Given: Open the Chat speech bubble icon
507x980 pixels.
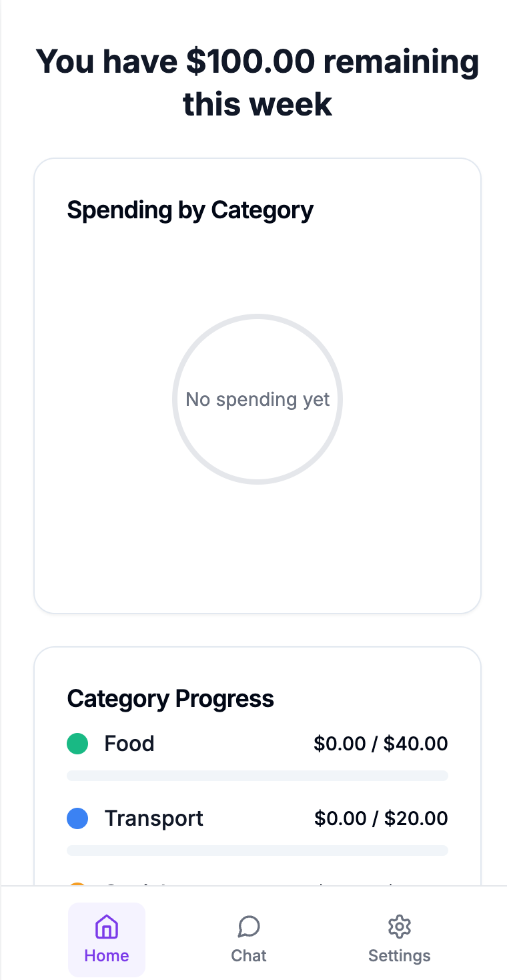Looking at the screenshot, I should (x=249, y=927).
